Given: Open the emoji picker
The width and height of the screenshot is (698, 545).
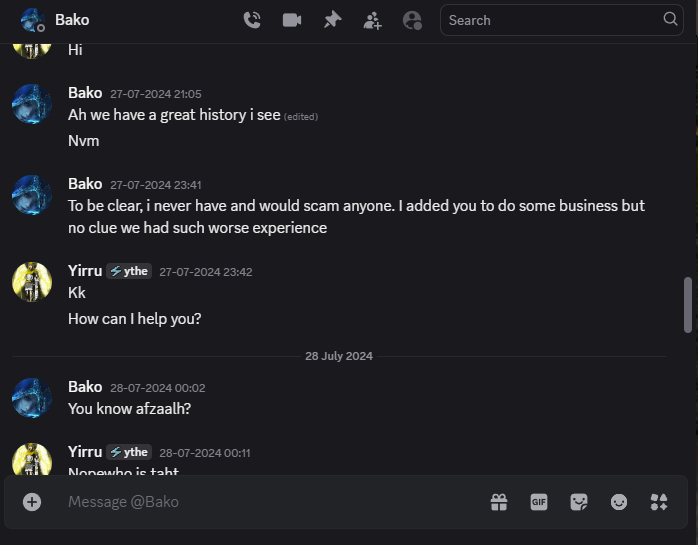Looking at the screenshot, I should [x=619, y=502].
